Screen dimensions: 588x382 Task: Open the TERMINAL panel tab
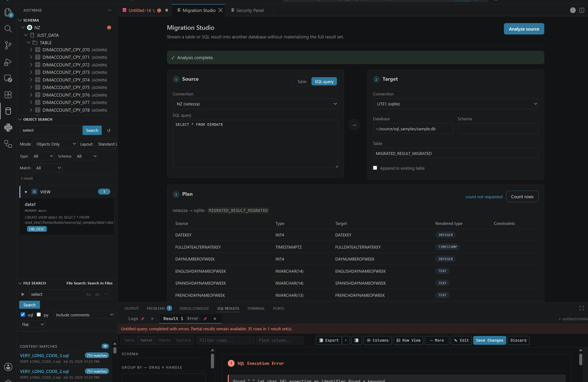(256, 308)
